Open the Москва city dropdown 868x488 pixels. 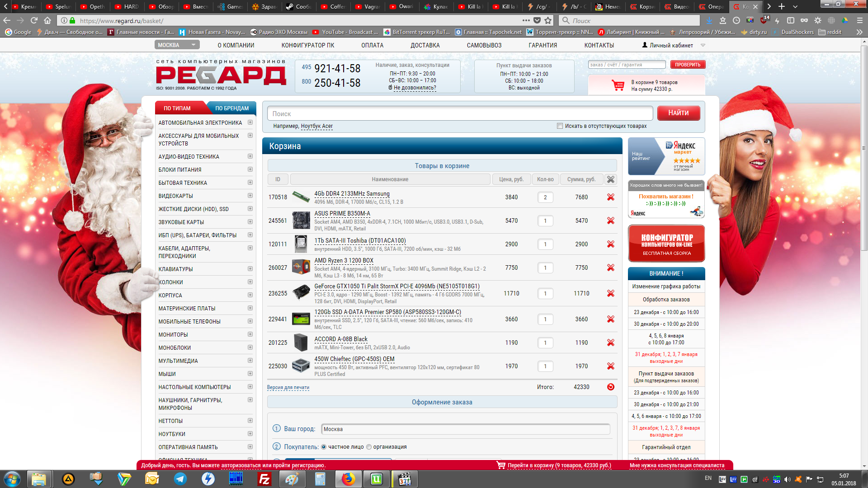pyautogui.click(x=177, y=45)
